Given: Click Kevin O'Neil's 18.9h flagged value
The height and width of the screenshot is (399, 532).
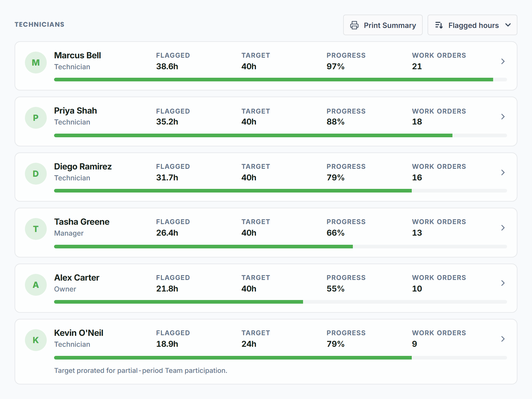Looking at the screenshot, I should 167,344.
